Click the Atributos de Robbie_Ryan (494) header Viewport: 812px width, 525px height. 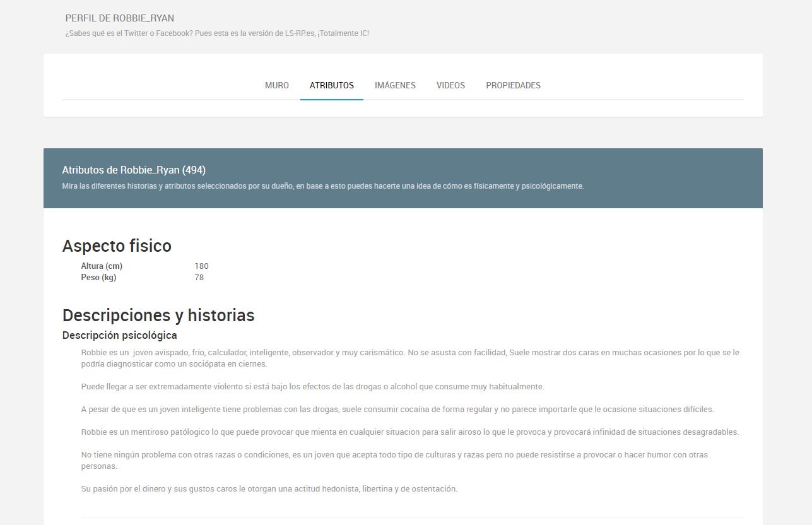134,170
